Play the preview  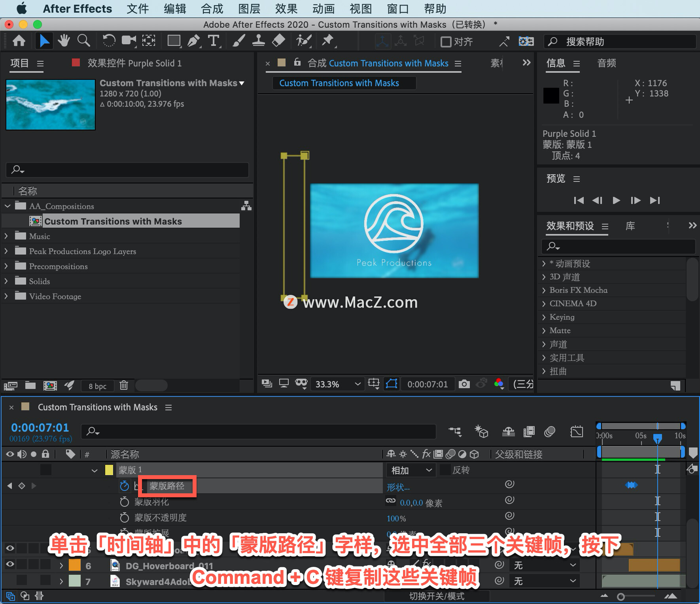point(616,200)
